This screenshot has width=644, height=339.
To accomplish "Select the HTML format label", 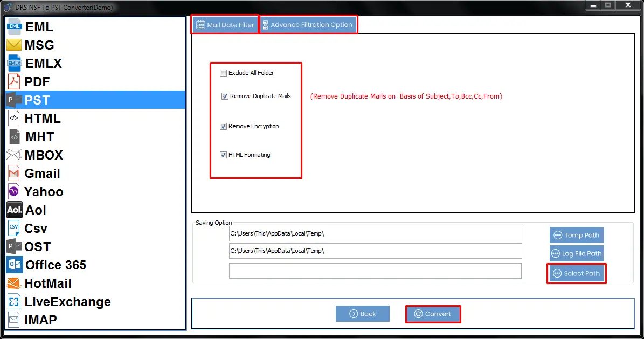I will 43,119.
